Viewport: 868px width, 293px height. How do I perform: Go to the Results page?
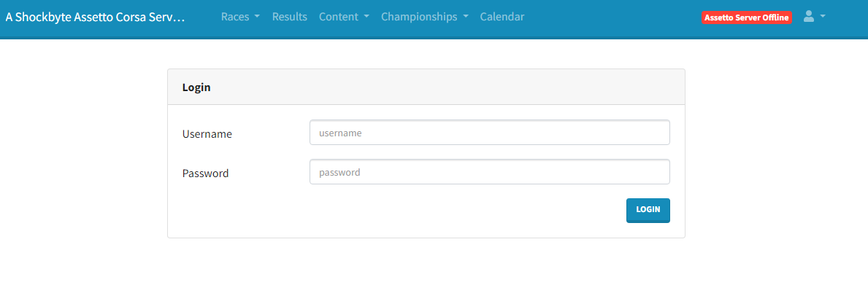click(x=290, y=17)
